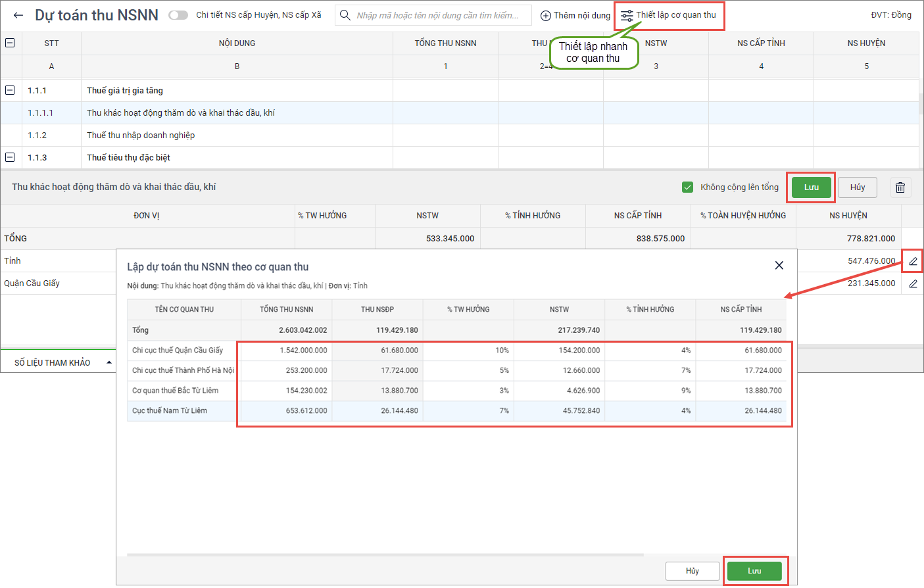This screenshot has width=924, height=588.
Task: Click the back arrow beside Dự toán thu NSNN
Action: pyautogui.click(x=18, y=15)
